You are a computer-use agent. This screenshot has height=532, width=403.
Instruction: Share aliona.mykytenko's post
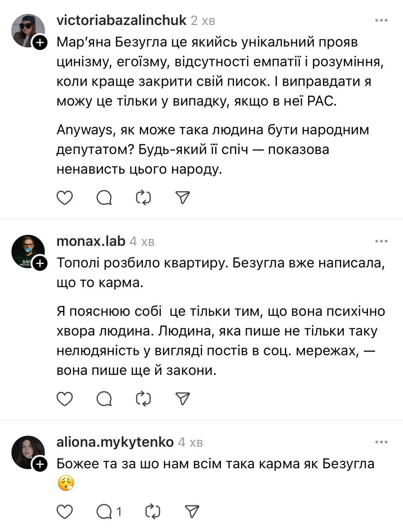click(x=192, y=512)
